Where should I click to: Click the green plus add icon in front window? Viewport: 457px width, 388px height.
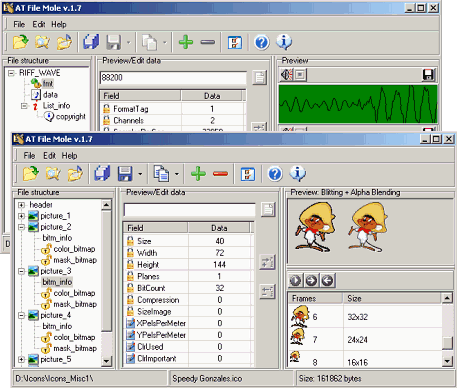198,174
